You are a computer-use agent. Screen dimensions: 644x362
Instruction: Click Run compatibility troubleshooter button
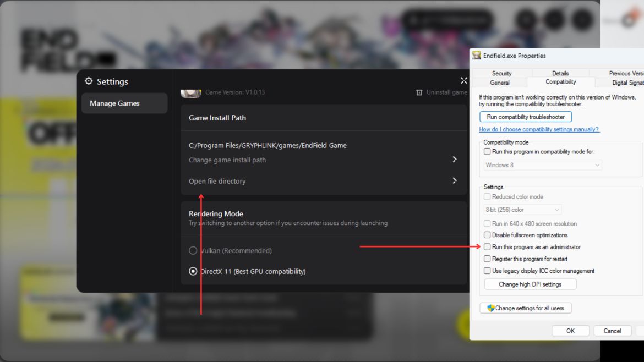526,117
